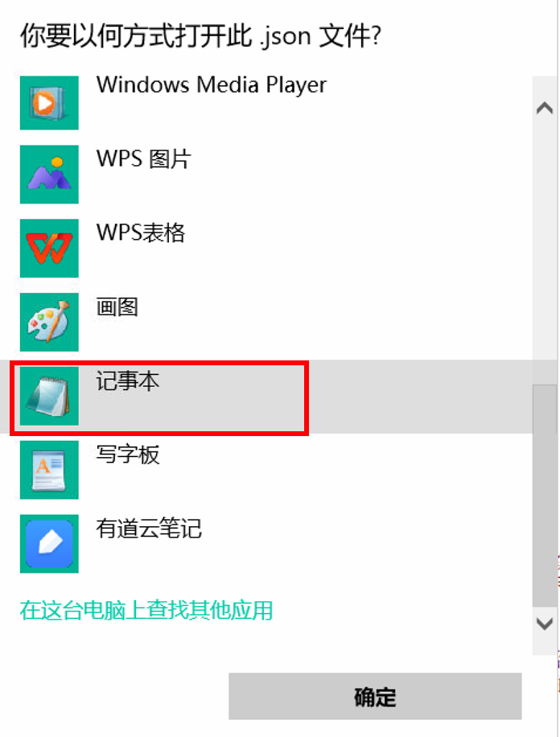Click the 记事本 notepad icon
The width and height of the screenshot is (560, 737).
49,396
